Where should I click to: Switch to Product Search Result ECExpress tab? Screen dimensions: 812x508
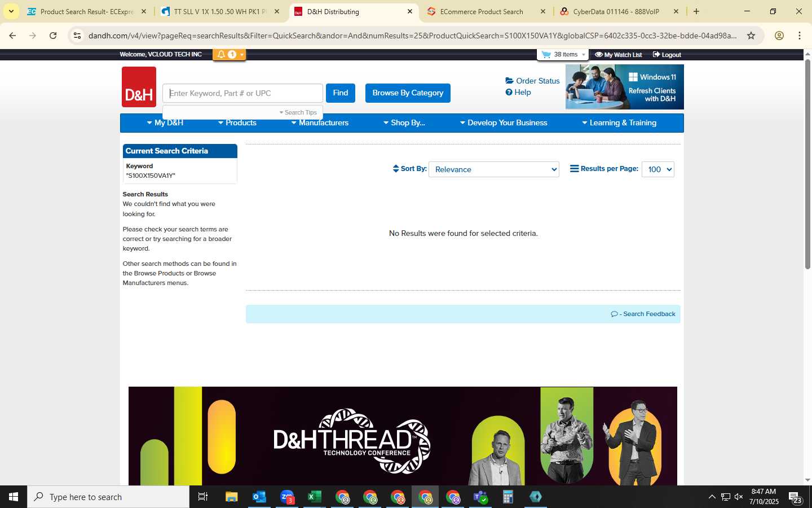(87, 11)
